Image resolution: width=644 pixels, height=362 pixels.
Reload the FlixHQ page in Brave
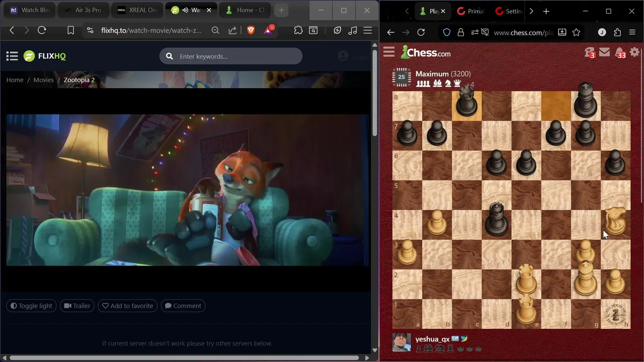click(42, 31)
